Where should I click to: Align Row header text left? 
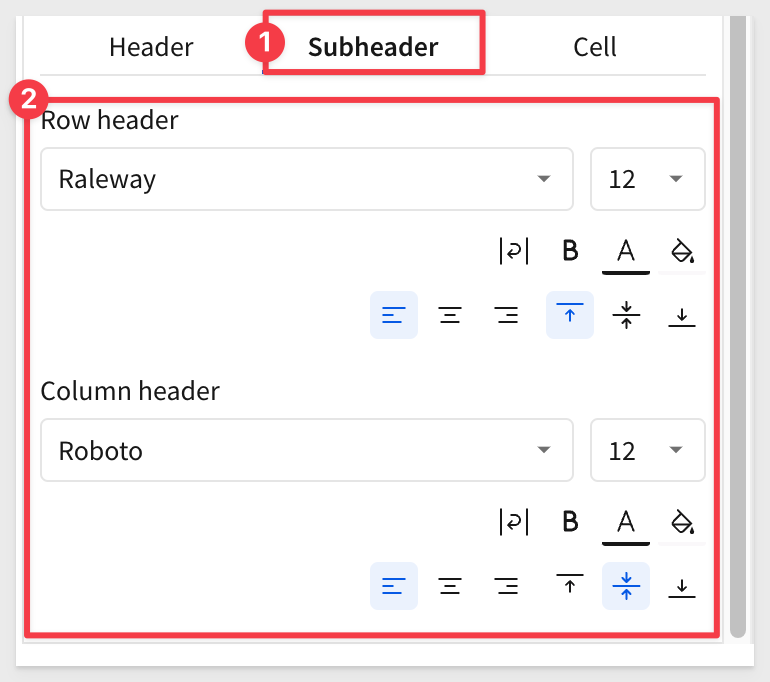(394, 315)
